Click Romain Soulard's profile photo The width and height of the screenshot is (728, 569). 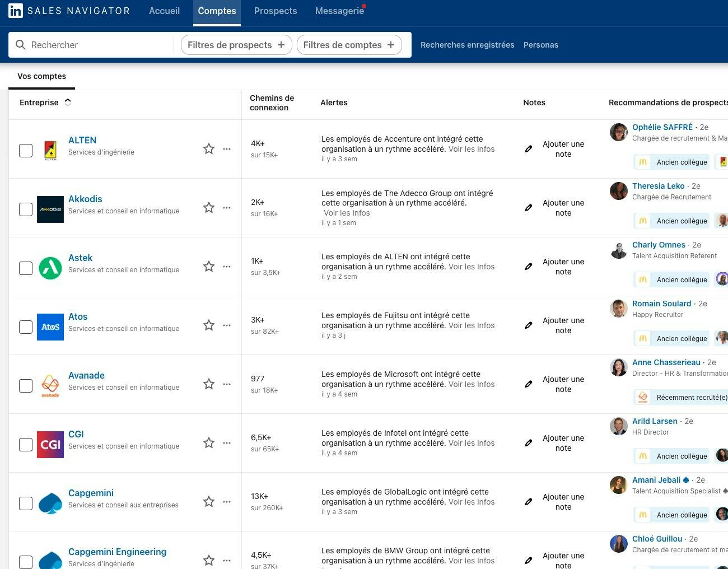pyautogui.click(x=619, y=309)
